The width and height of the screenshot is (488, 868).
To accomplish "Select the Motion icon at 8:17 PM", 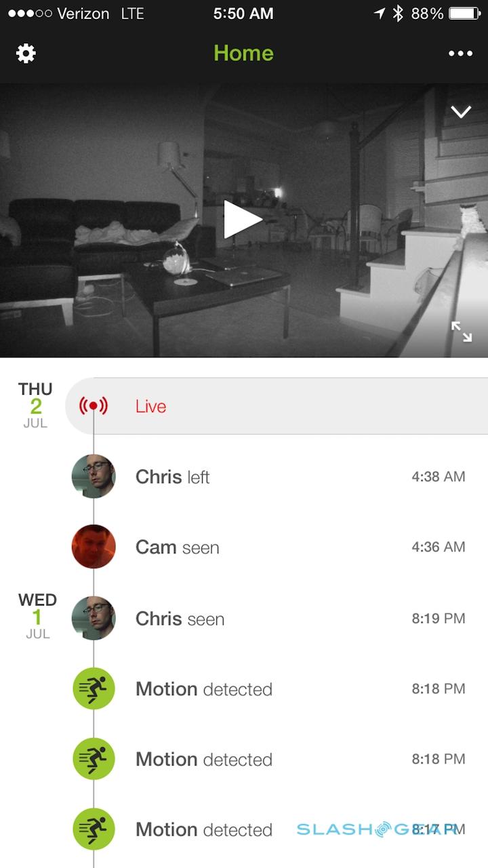I will click(94, 829).
